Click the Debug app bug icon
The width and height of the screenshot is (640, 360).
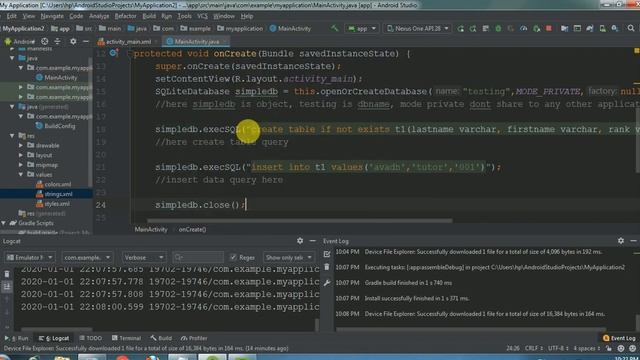(498, 28)
